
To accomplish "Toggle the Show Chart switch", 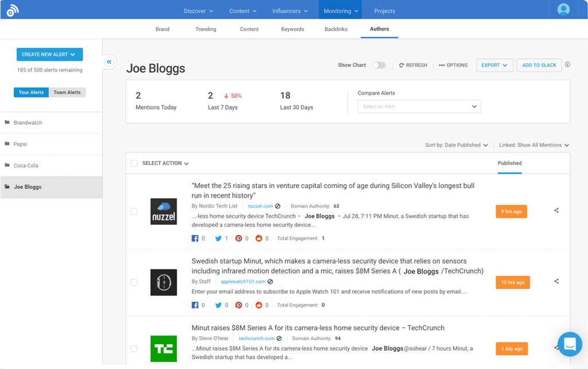I will [x=379, y=65].
